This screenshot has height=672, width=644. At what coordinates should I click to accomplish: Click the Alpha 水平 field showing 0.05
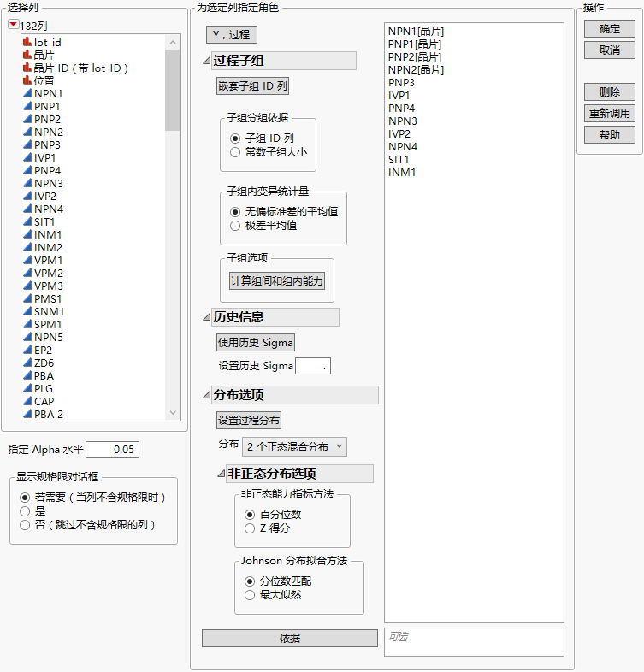(x=112, y=450)
